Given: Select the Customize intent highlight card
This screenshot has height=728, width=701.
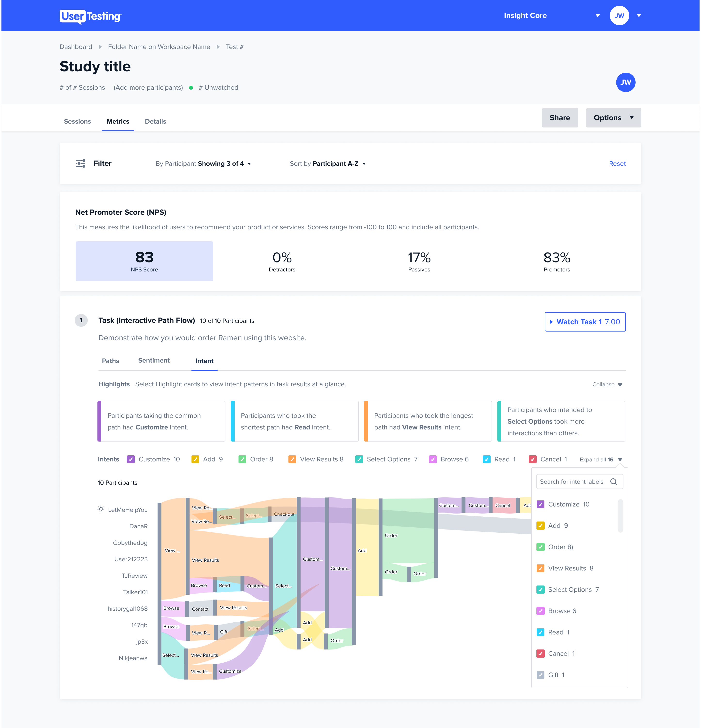Looking at the screenshot, I should (161, 421).
